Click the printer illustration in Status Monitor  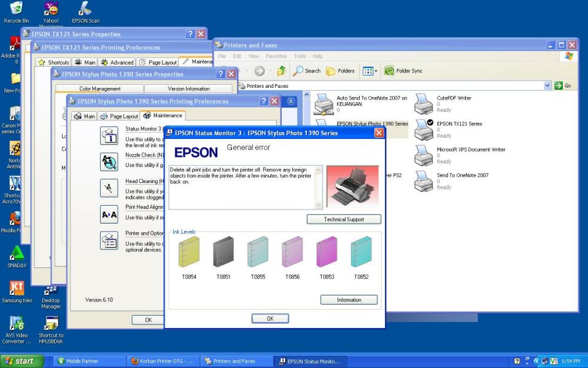(352, 186)
